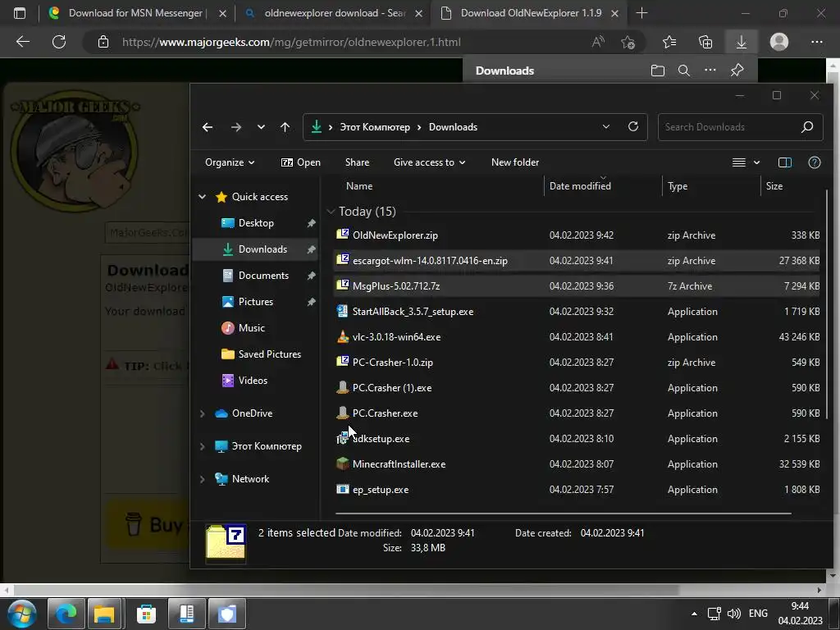Screen dimensions: 840x630
Task: Change the view layout icon
Action: pyautogui.click(x=739, y=162)
